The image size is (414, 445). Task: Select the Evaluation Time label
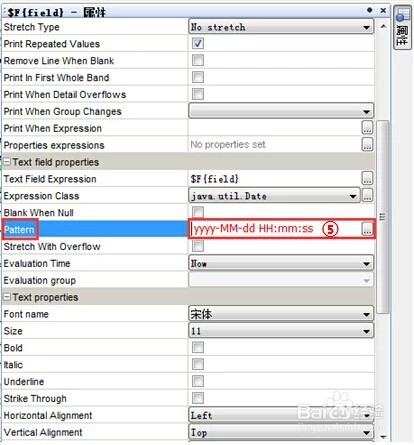[x=37, y=263]
